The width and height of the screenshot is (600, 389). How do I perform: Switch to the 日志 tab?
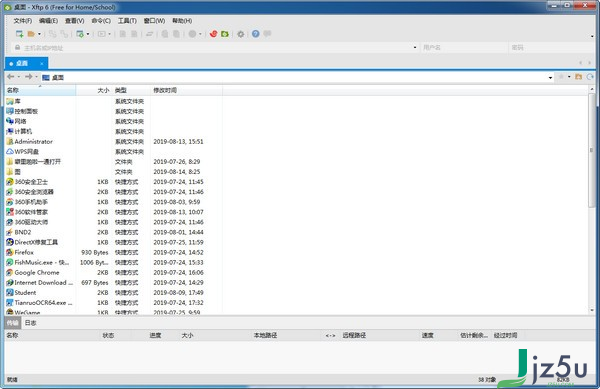coord(30,323)
